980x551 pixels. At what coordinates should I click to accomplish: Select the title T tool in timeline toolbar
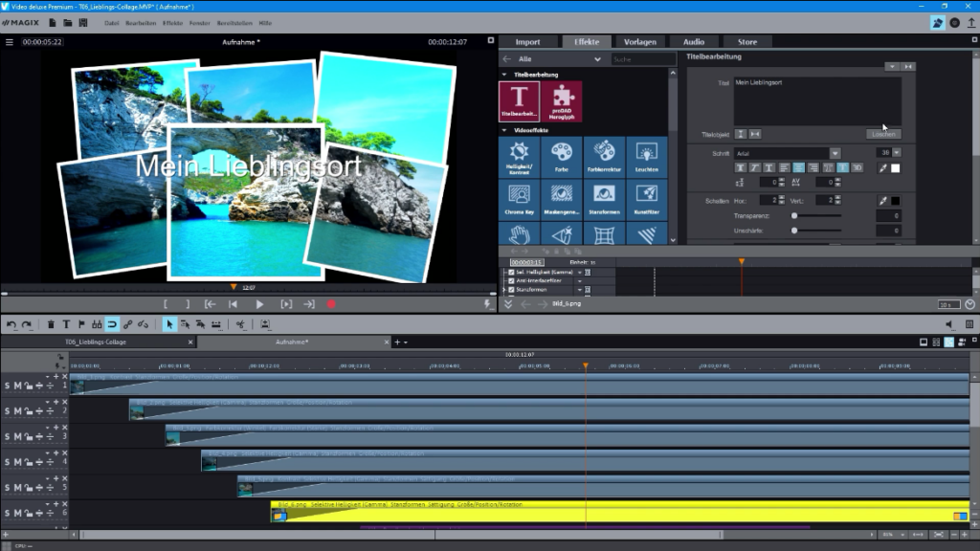click(x=66, y=324)
